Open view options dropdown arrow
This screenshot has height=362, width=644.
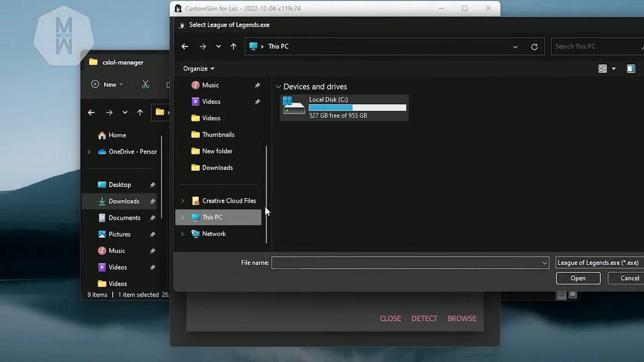click(613, 69)
